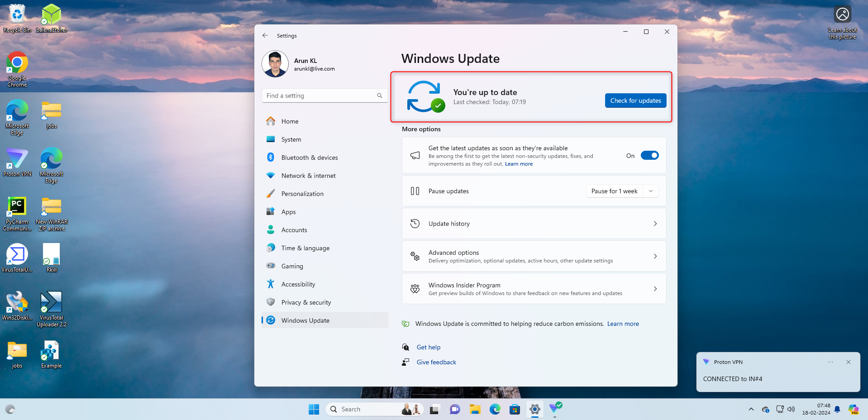The image size is (868, 420).
Task: Select Win32DiskImager desktop shortcut
Action: [x=17, y=306]
